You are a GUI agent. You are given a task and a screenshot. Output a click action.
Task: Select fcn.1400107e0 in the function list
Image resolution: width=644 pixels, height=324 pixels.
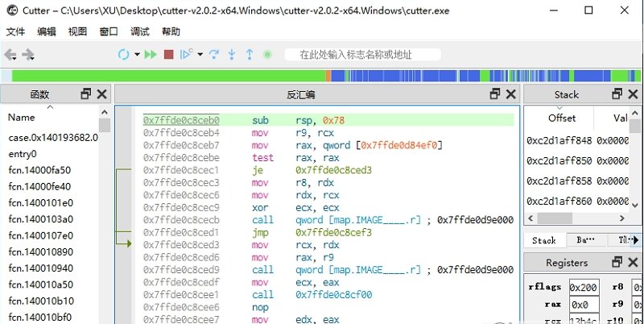click(41, 235)
